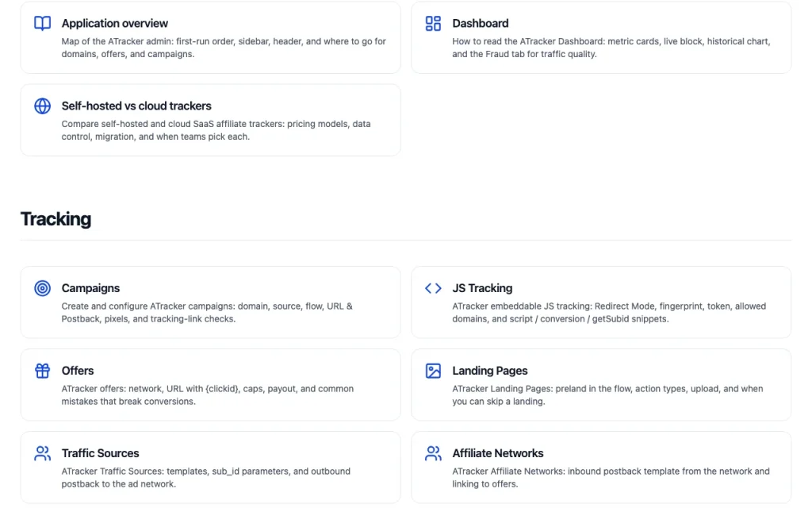This screenshot has width=812, height=508.
Task: Open the Offers title link
Action: point(78,371)
